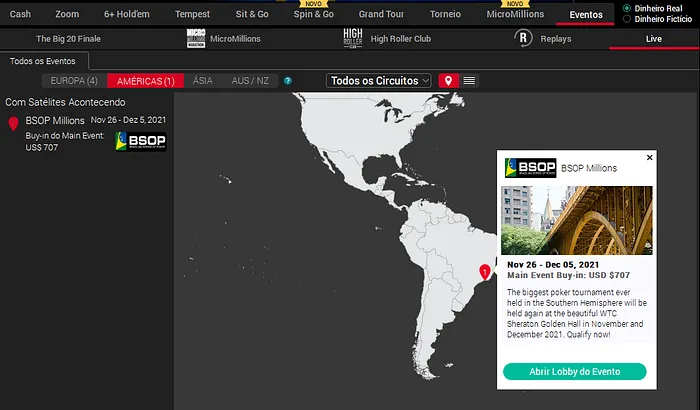
Task: Select Dinheiro Real radio button
Action: point(626,8)
